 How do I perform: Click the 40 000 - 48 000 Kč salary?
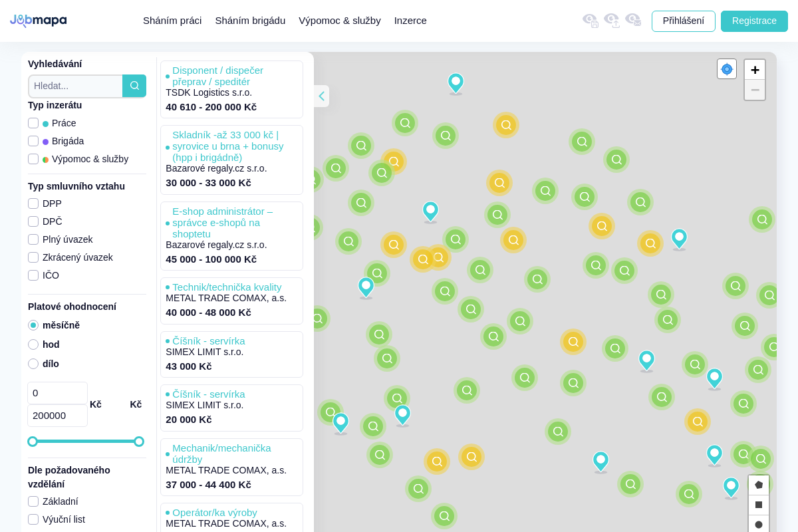208,313
